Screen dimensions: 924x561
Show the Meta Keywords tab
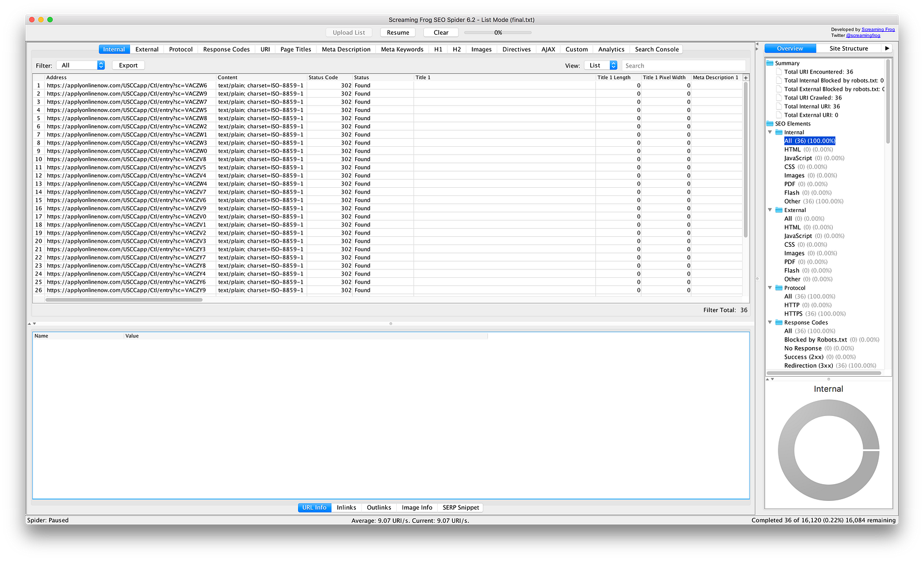[402, 49]
